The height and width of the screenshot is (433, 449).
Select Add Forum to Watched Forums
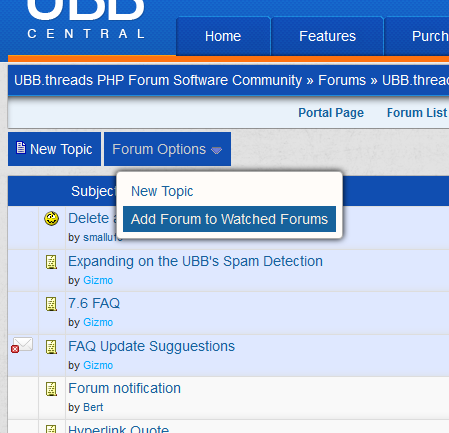tap(229, 219)
